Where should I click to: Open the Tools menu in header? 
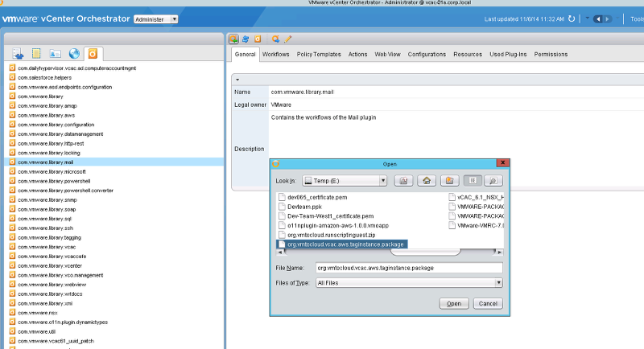click(637, 18)
